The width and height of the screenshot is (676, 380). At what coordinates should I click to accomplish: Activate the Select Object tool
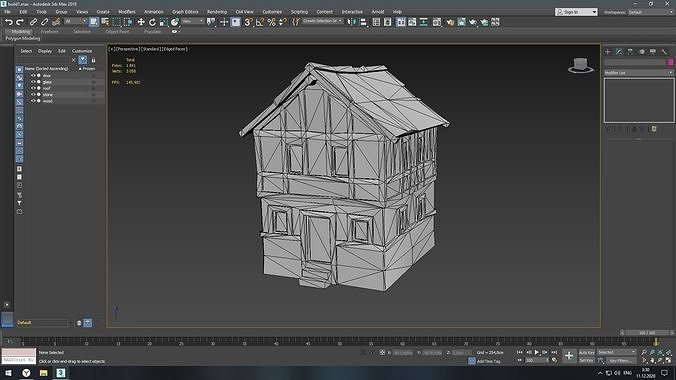[x=94, y=22]
